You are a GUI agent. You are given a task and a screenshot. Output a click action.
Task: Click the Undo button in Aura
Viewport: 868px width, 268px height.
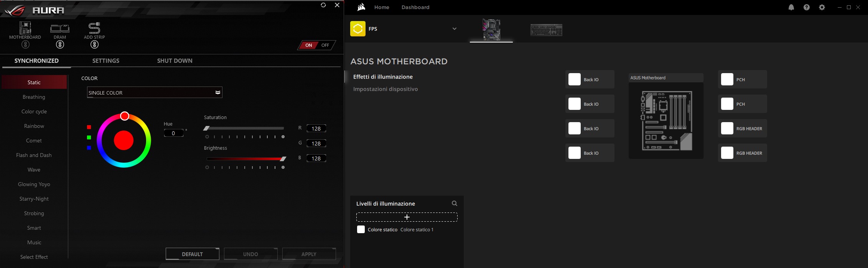click(x=251, y=254)
